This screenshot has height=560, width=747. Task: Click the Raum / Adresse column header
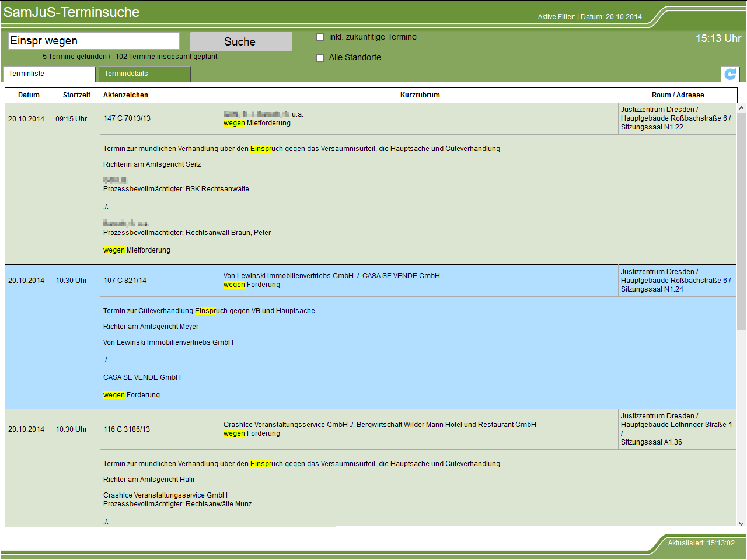click(x=678, y=95)
